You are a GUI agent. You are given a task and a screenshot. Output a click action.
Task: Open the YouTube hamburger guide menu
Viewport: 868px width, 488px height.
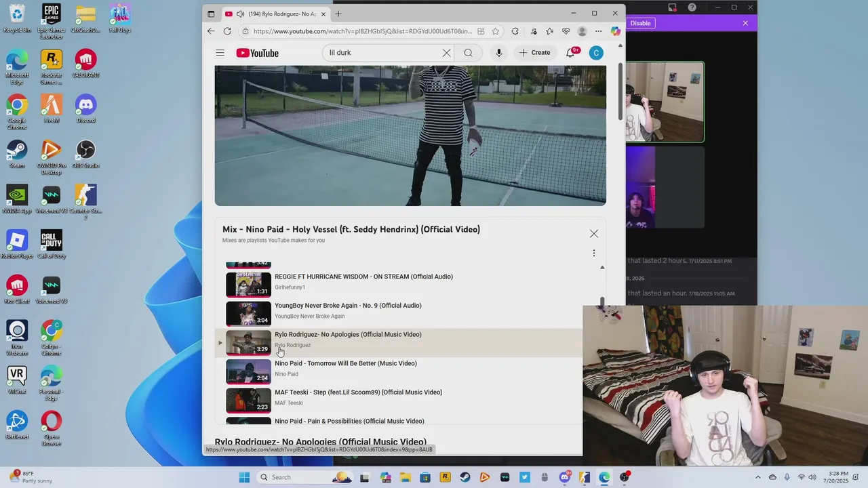click(x=220, y=53)
